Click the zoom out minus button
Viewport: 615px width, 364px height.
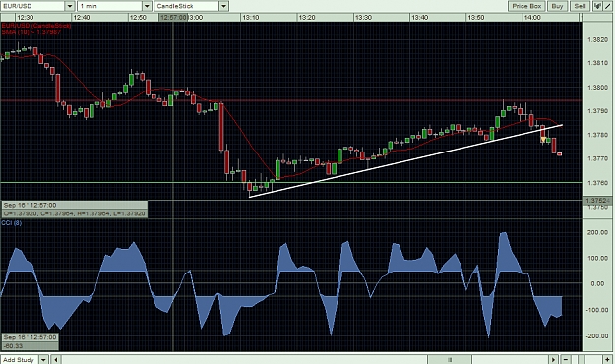tap(566, 359)
